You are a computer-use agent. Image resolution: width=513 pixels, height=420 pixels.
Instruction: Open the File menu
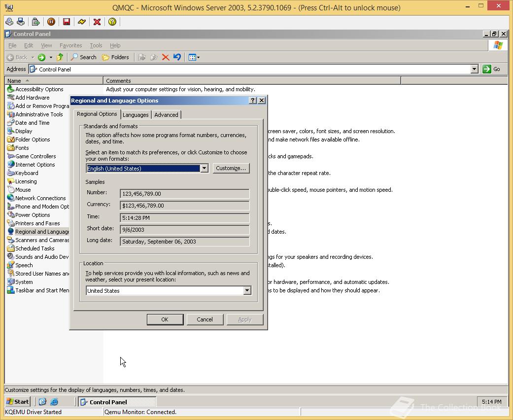(x=12, y=45)
